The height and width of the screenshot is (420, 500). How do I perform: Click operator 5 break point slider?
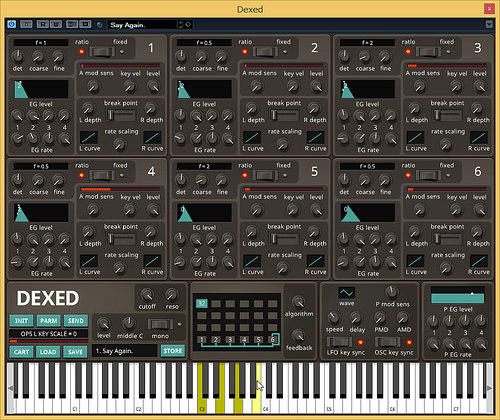(284, 239)
